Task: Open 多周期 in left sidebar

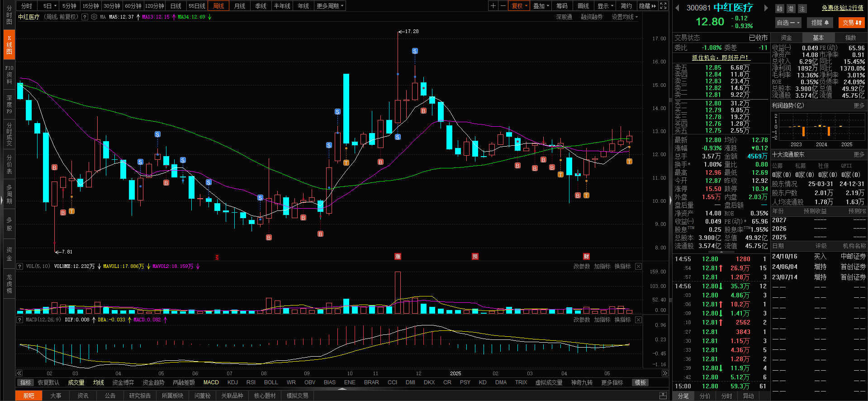Action: pos(9,194)
